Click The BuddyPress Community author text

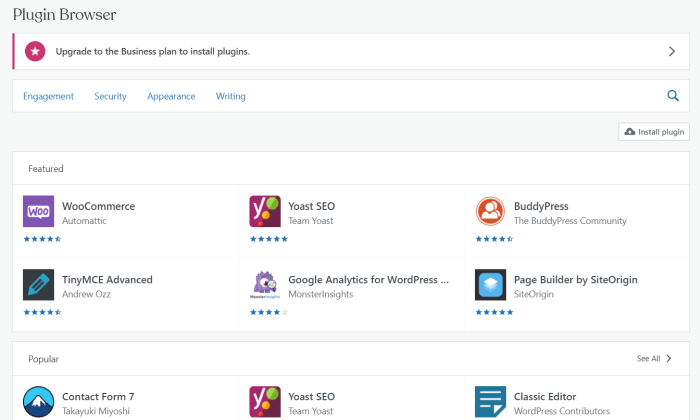[x=570, y=221]
